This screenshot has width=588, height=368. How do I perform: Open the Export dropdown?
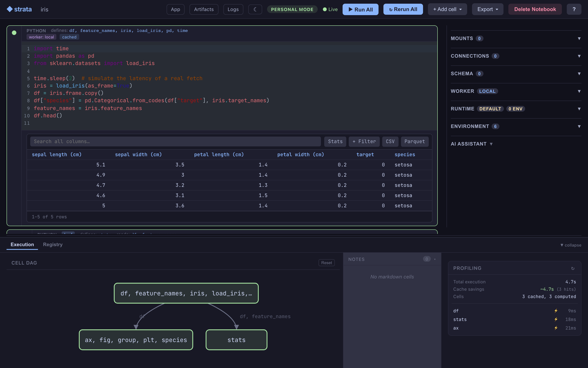point(487,9)
